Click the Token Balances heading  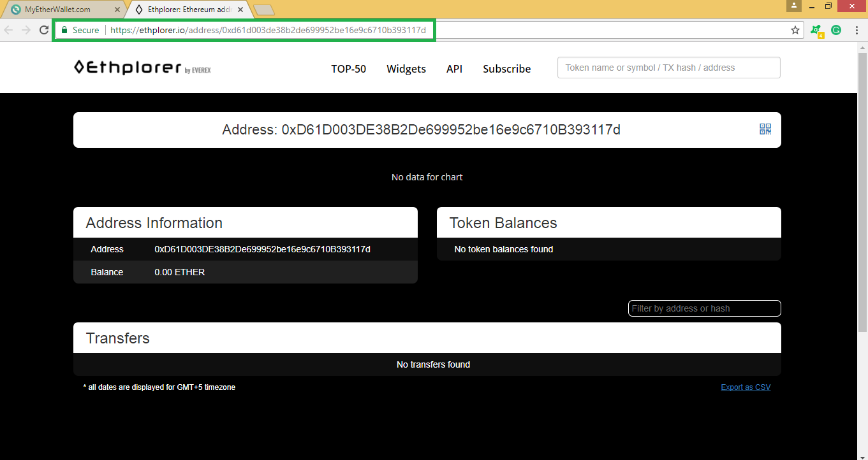503,223
